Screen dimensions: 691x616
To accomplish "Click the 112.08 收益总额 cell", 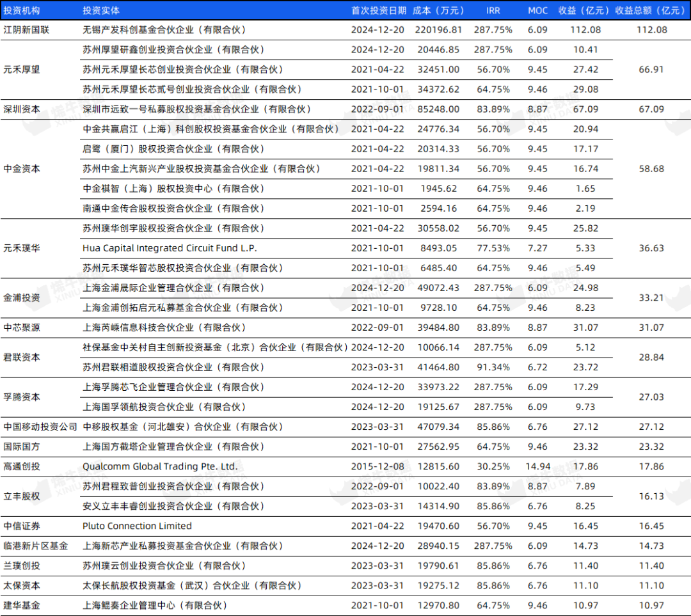I will tap(651, 29).
